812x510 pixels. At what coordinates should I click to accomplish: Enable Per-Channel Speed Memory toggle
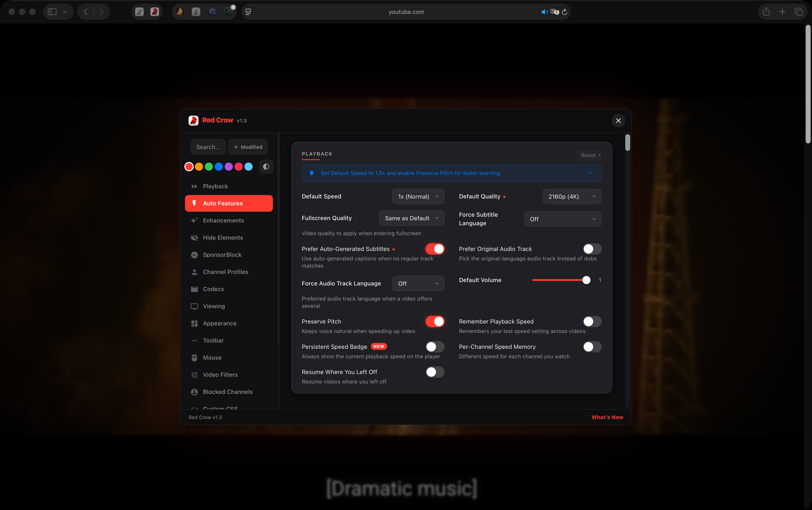592,347
